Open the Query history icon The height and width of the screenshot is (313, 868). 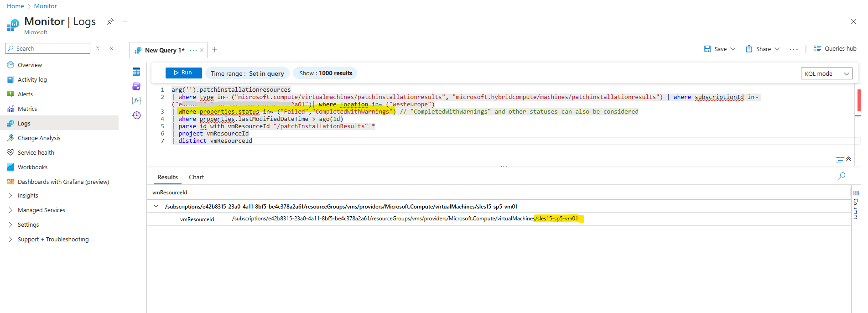[x=136, y=115]
